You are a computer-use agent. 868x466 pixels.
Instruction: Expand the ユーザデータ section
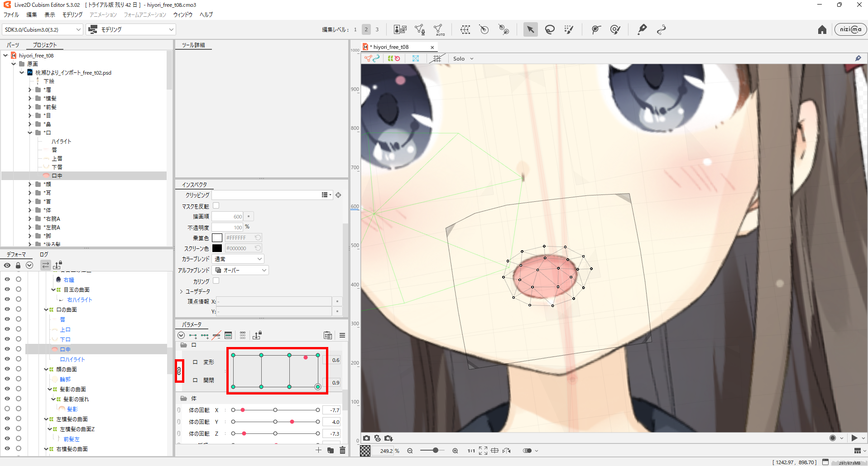pos(181,292)
